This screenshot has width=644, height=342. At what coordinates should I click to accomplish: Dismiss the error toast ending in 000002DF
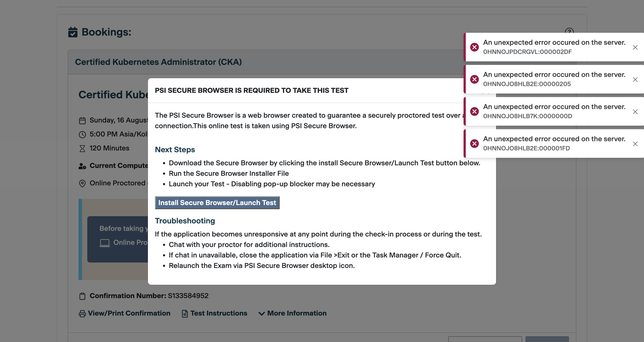tap(635, 47)
